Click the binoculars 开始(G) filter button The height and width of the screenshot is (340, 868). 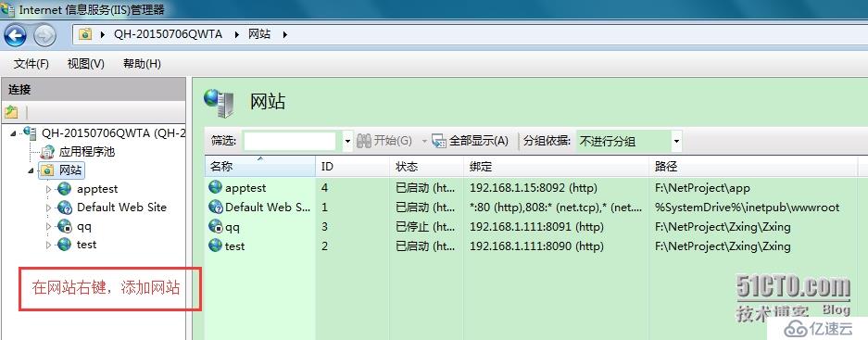[x=384, y=141]
